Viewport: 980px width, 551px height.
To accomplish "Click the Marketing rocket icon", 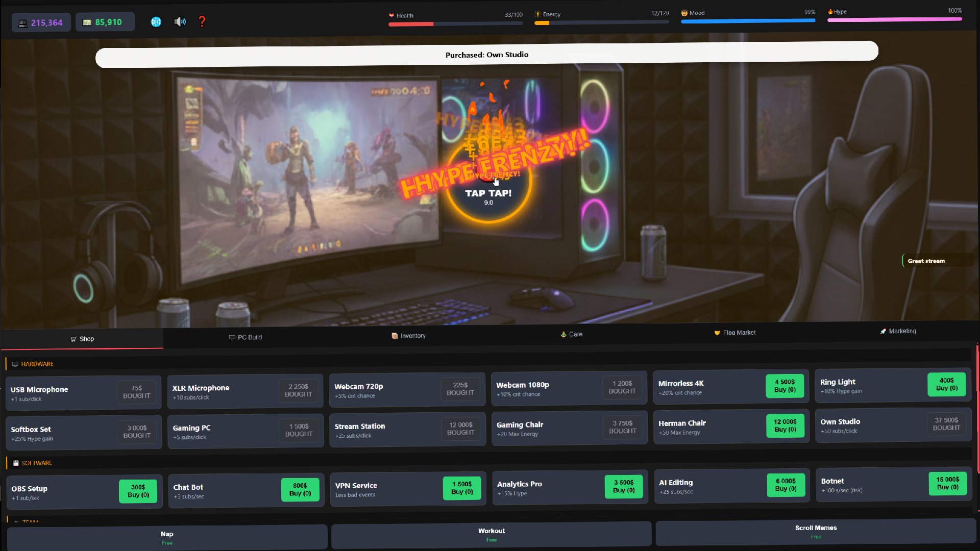I will coord(883,331).
